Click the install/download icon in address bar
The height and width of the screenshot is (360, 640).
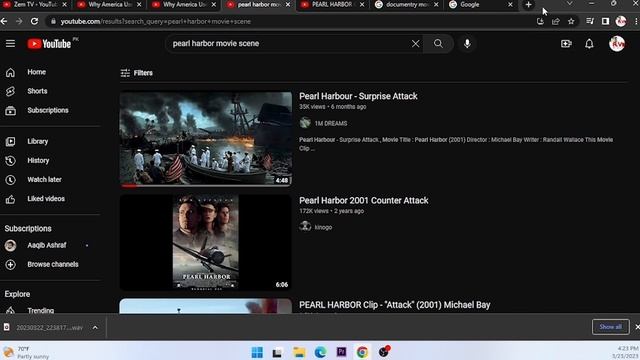click(540, 21)
